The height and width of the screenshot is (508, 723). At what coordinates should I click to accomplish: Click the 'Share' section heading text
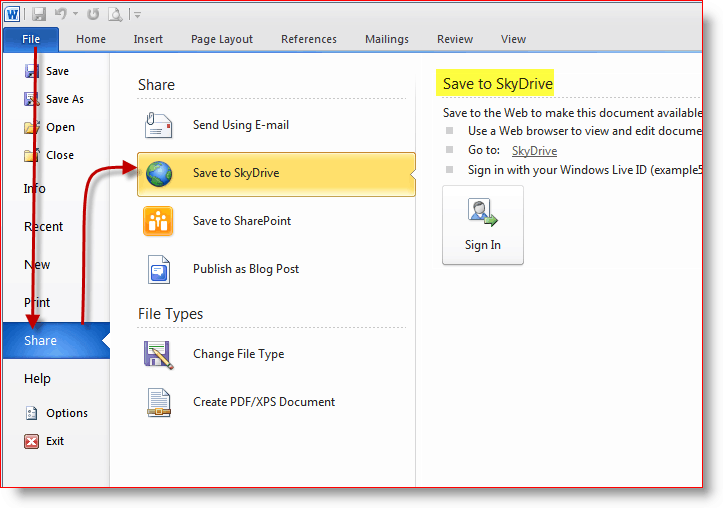pyautogui.click(x=156, y=85)
